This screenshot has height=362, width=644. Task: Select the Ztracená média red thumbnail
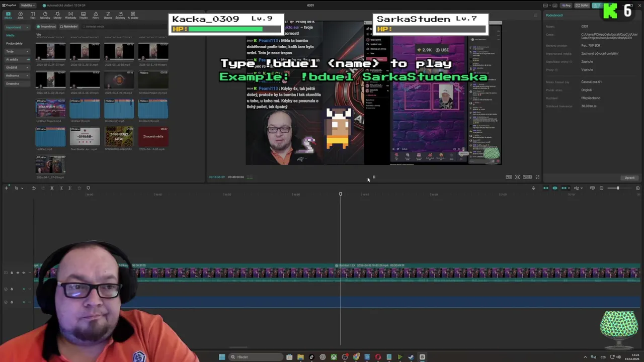point(153,136)
